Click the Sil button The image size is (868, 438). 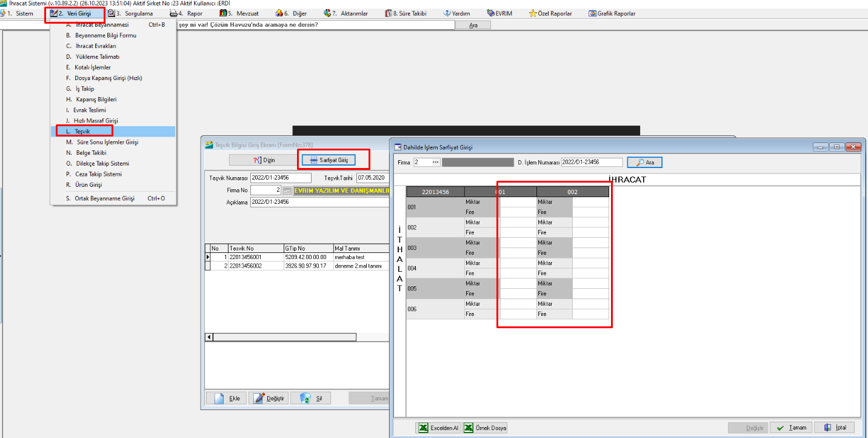(310, 398)
